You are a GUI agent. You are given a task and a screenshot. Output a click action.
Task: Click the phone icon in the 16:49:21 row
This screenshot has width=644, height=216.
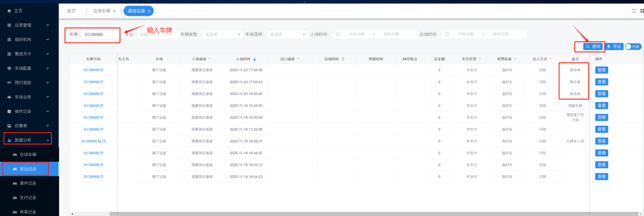click(99, 141)
